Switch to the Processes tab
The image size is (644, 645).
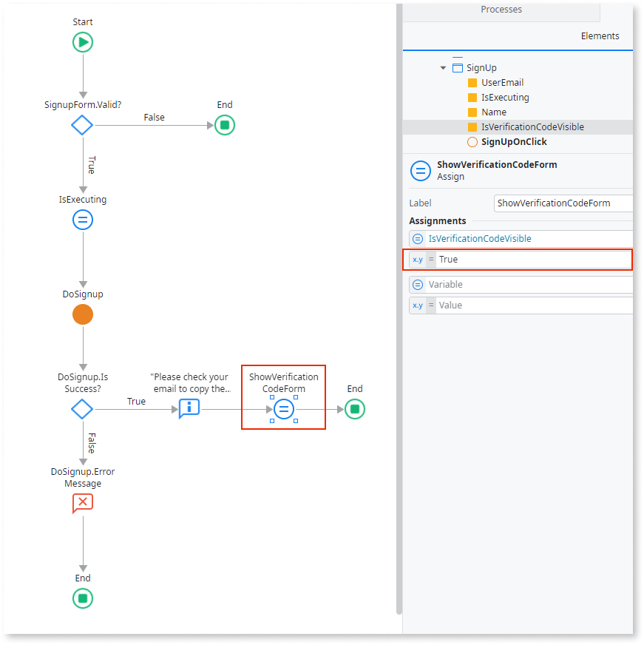click(501, 10)
